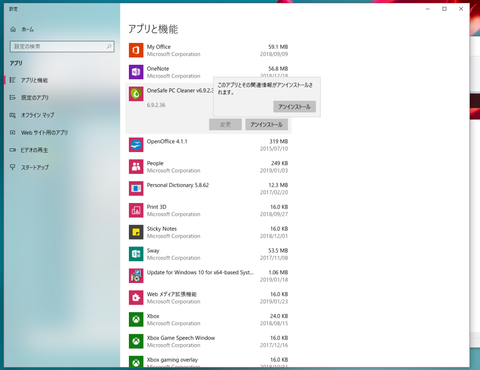Select Xbox gaming overlay entry
Image resolution: width=480 pixels, height=370 pixels.
click(172, 360)
